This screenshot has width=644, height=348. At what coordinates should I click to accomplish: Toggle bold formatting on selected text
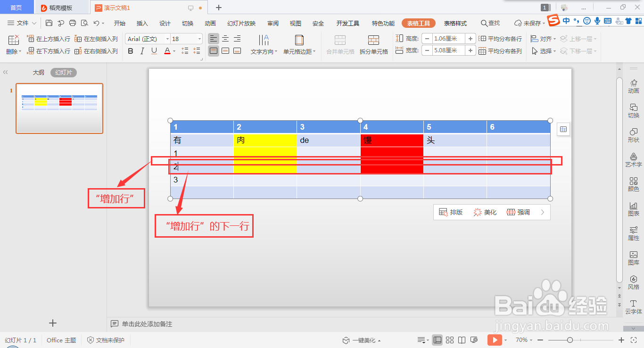[x=130, y=50]
